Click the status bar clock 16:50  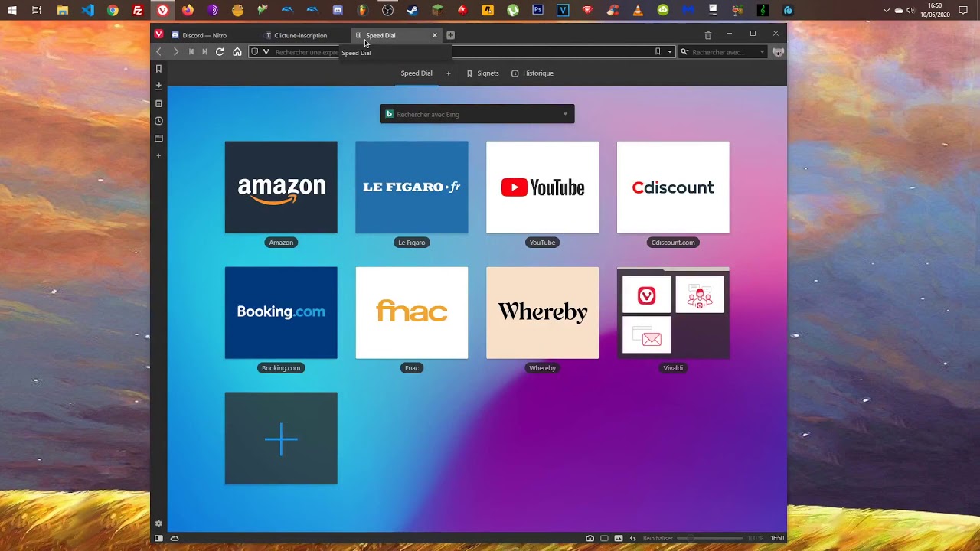(777, 539)
